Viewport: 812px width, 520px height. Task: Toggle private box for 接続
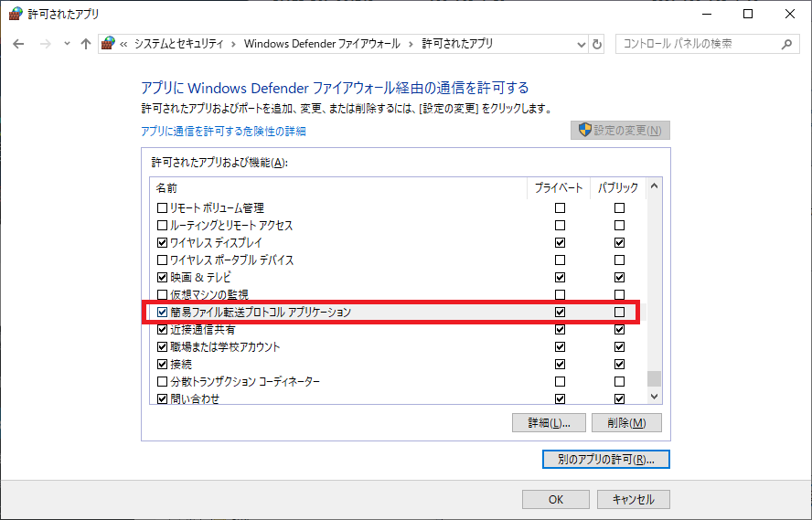[560, 365]
